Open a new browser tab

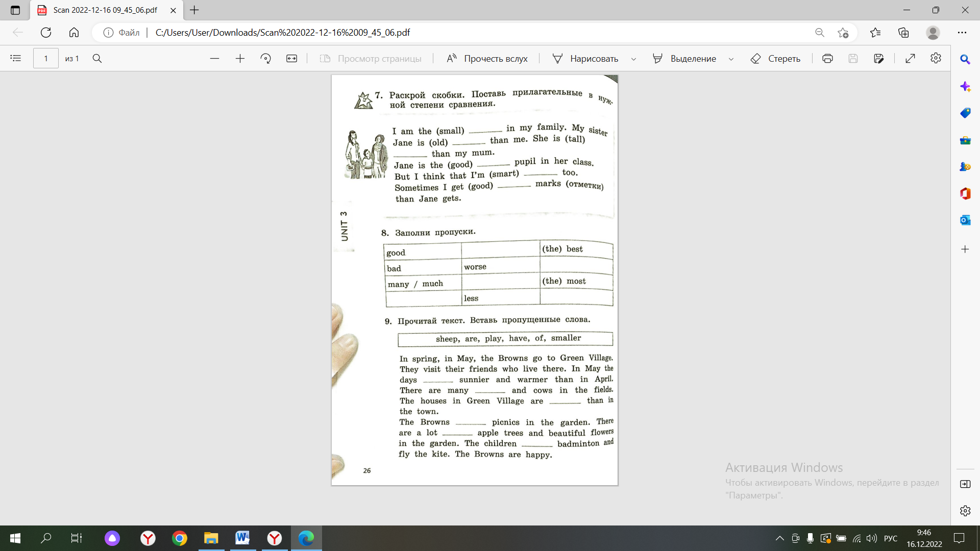pyautogui.click(x=194, y=10)
